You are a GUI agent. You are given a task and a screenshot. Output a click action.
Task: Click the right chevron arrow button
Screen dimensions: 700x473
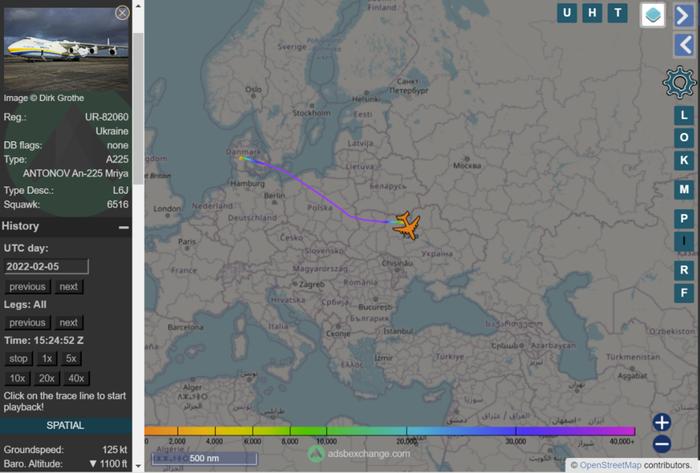click(684, 15)
